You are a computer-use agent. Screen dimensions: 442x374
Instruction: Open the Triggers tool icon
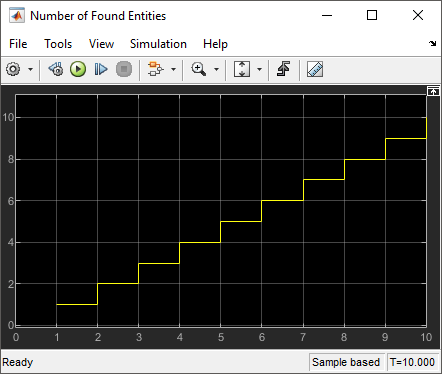coord(283,69)
